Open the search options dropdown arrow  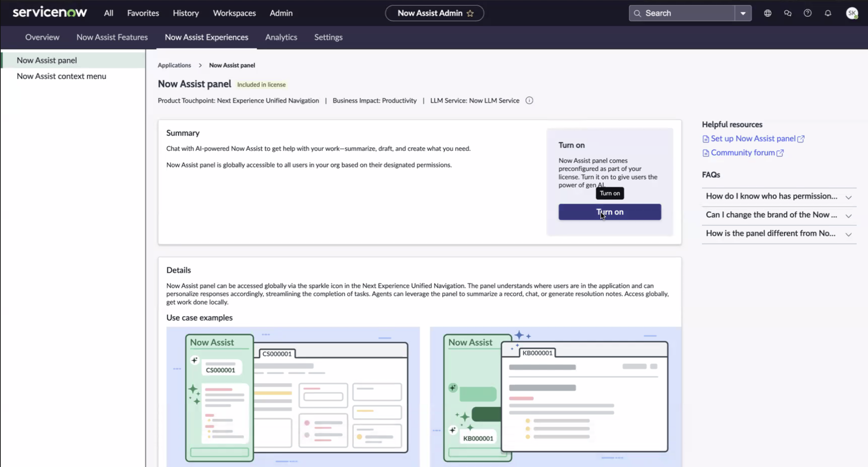pos(743,13)
